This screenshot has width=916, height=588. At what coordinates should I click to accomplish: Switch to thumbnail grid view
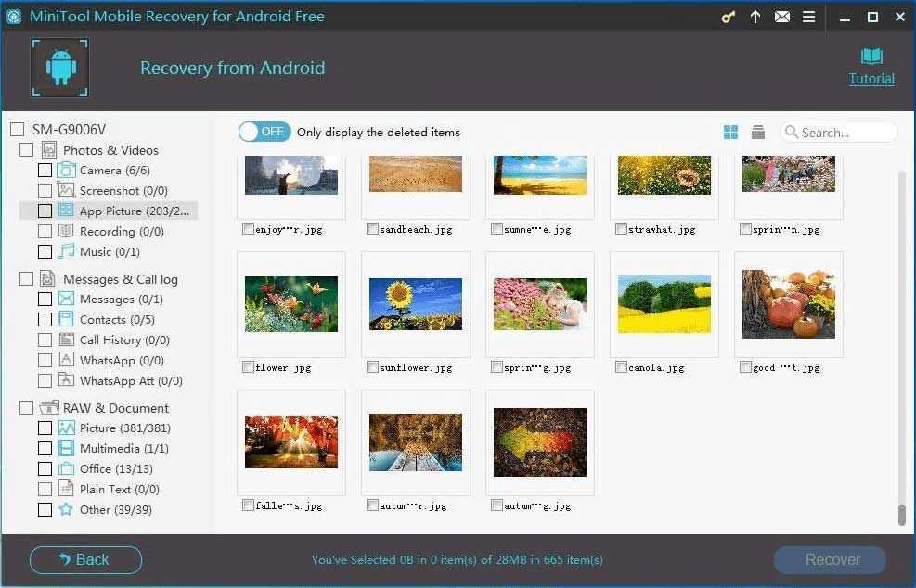(x=731, y=133)
